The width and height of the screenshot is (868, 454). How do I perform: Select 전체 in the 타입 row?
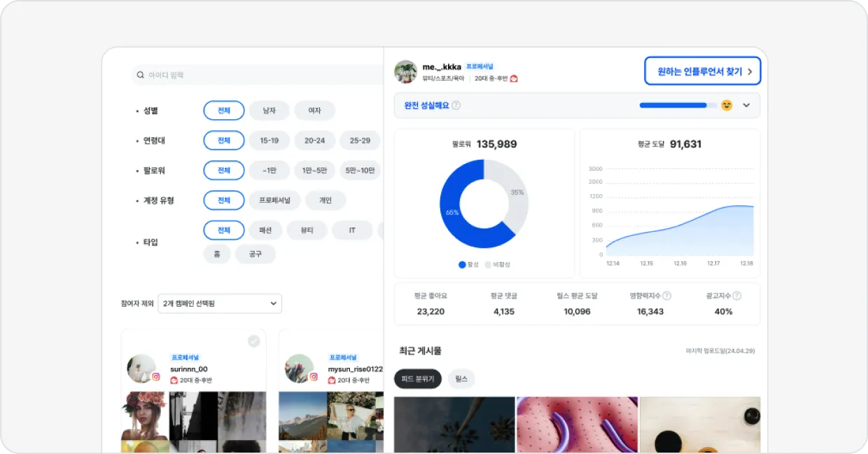tap(224, 231)
